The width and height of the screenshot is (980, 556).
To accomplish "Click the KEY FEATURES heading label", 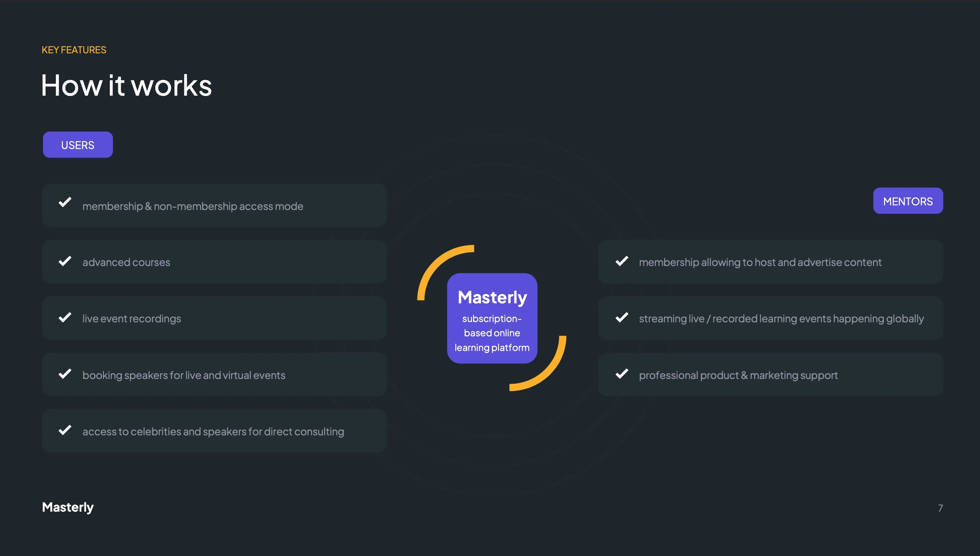I will (74, 50).
